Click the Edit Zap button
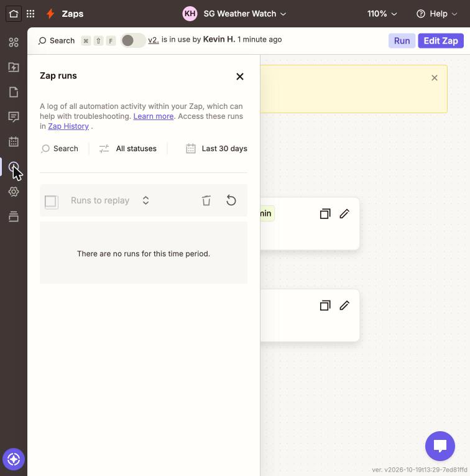470x476 pixels. [x=441, y=40]
